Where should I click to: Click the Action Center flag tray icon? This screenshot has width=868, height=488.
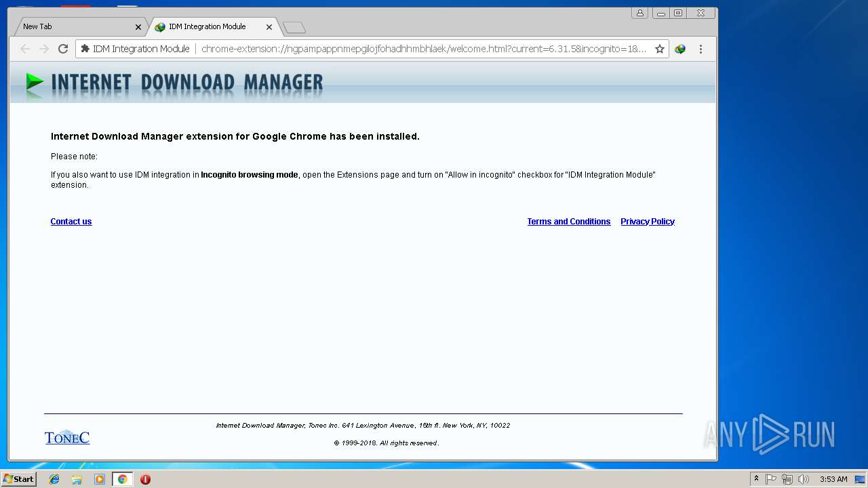click(x=771, y=479)
